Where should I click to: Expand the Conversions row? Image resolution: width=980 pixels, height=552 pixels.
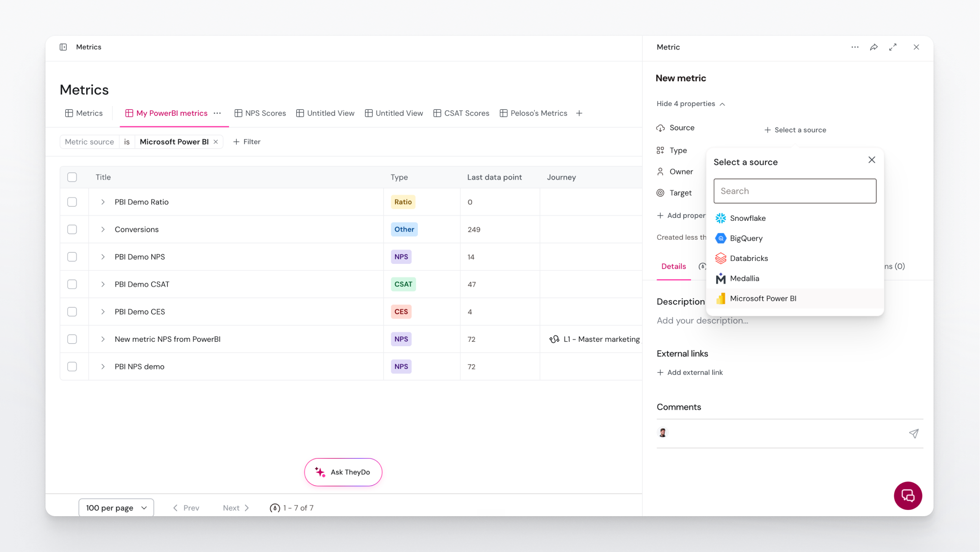pos(103,230)
